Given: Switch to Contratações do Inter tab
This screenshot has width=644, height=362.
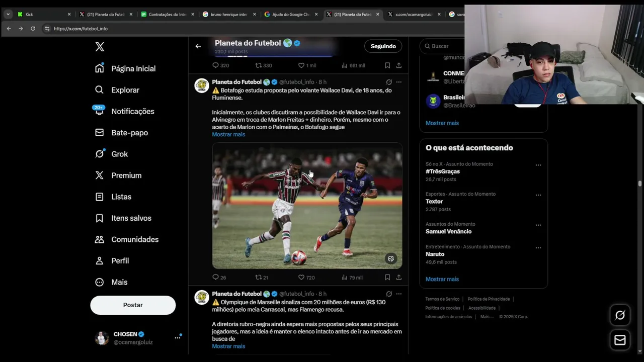Looking at the screenshot, I should 167,14.
